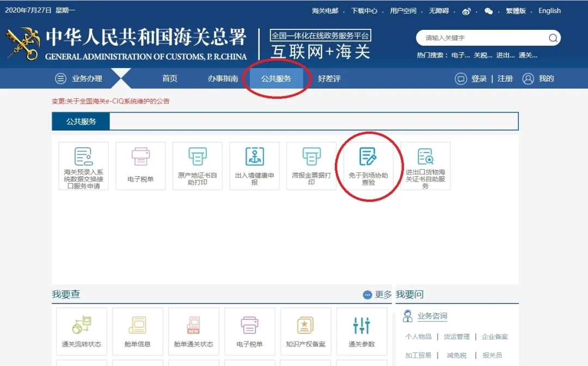Open the Weibo icon in top bar
Screen dimensions: 588x366
click(x=467, y=11)
